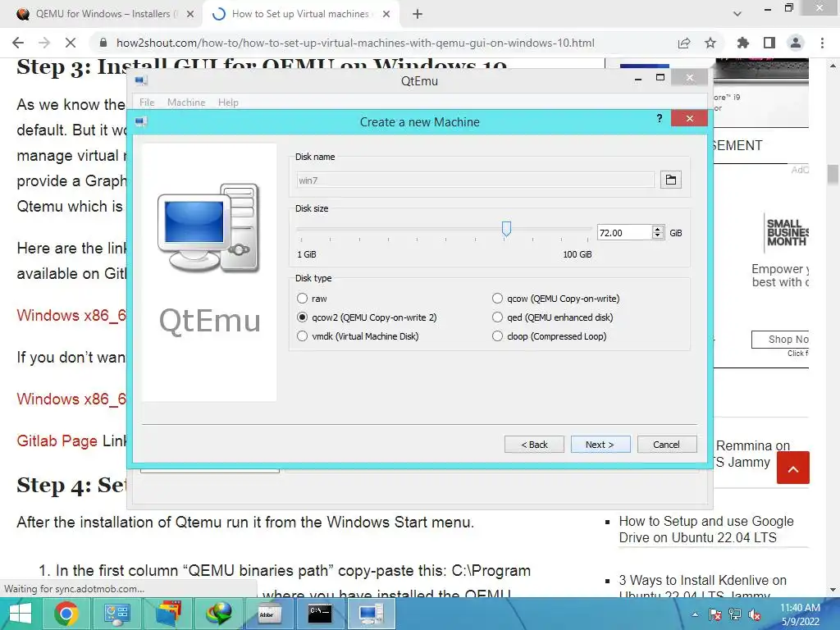The height and width of the screenshot is (630, 840).
Task: Open Chrome from the taskbar
Action: [x=66, y=614]
